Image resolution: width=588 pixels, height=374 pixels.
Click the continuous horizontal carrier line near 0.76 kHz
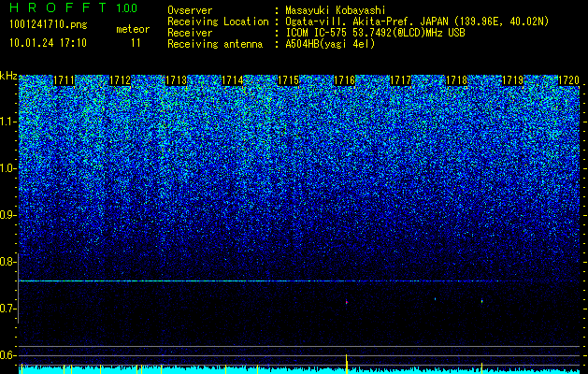pos(299,280)
